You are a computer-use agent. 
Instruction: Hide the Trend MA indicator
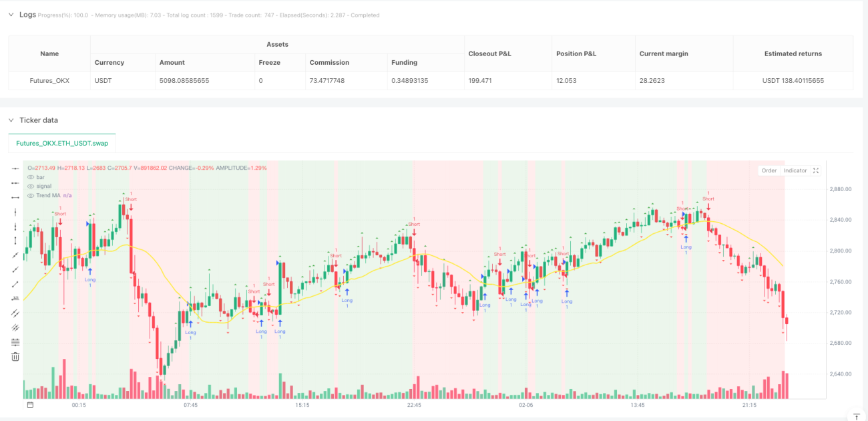pos(31,195)
